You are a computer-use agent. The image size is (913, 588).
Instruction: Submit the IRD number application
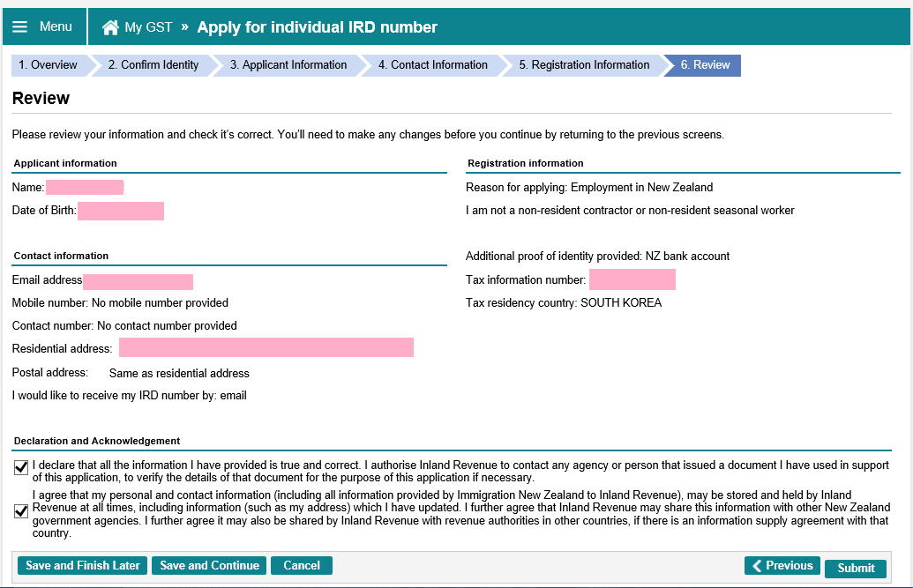(x=856, y=569)
